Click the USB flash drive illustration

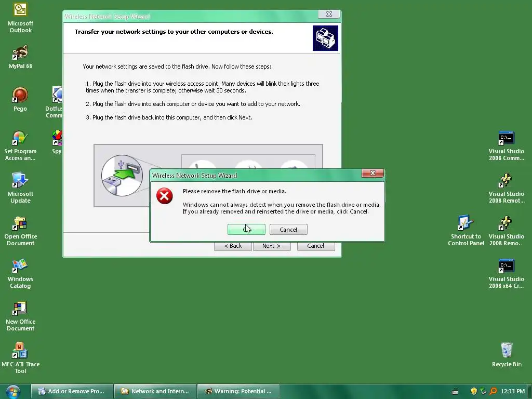point(122,176)
